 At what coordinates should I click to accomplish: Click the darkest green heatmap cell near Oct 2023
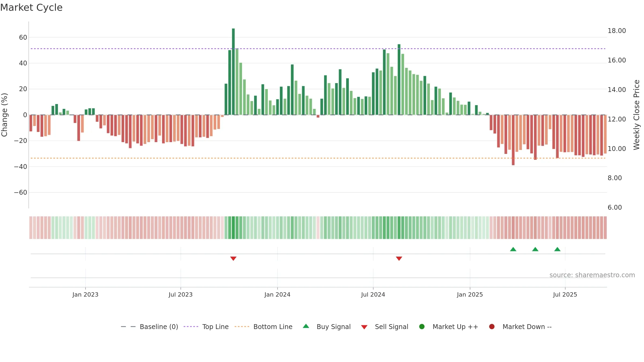point(233,228)
